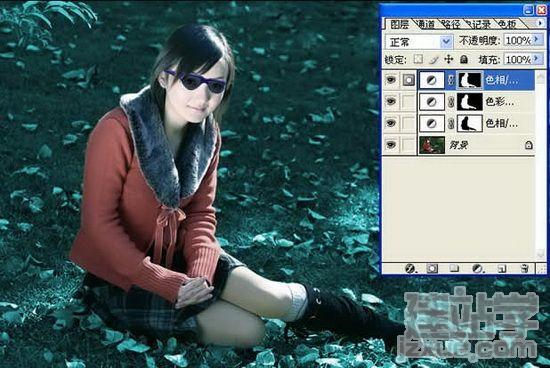
Task: Select the top 色相/… layer name
Action: pos(502,80)
